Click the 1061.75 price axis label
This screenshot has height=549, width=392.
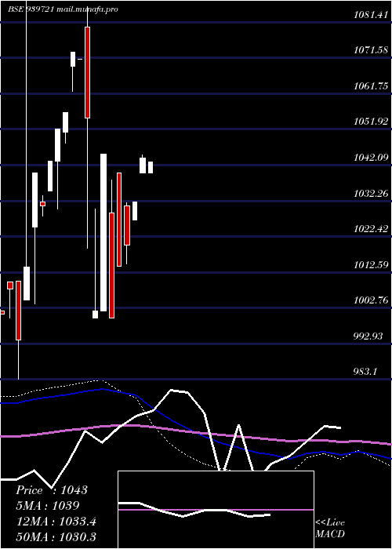[x=371, y=86]
